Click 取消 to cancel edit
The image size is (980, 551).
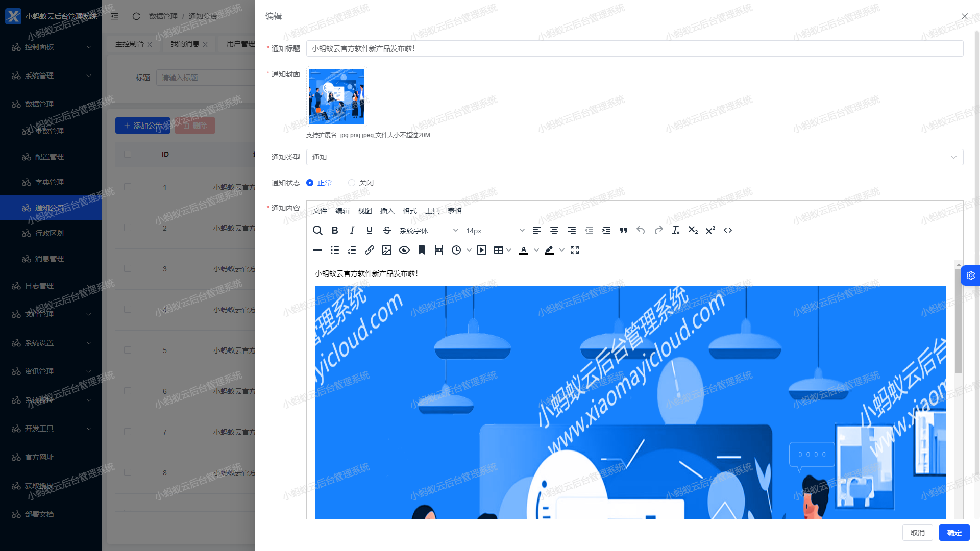(x=918, y=533)
